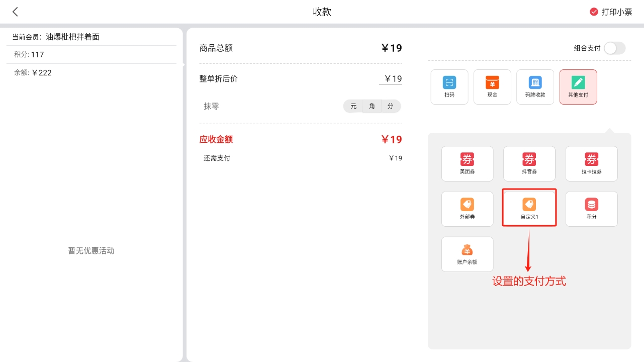This screenshot has height=362, width=644.
Task: Choose 自定义1 custom payment method
Action: point(529,209)
